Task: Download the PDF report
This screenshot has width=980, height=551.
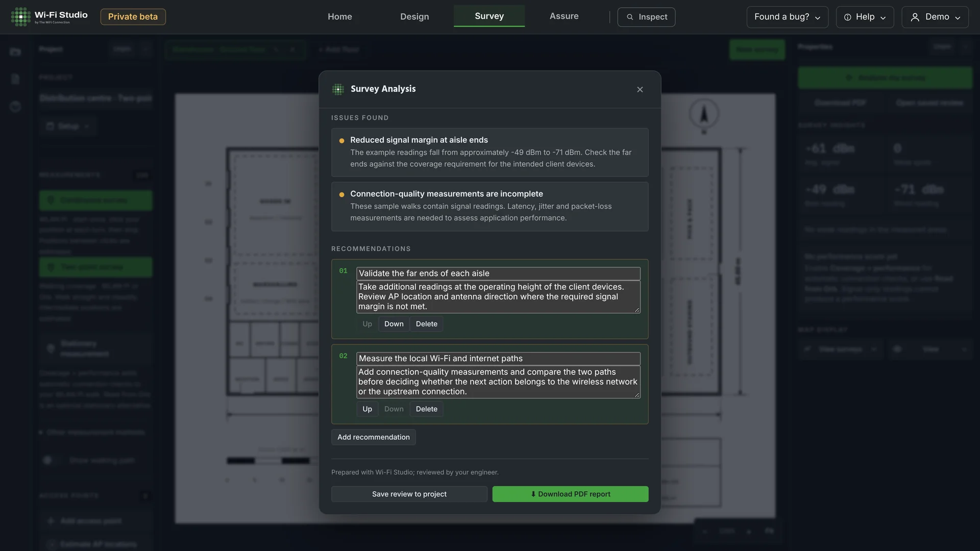Action: pyautogui.click(x=570, y=494)
